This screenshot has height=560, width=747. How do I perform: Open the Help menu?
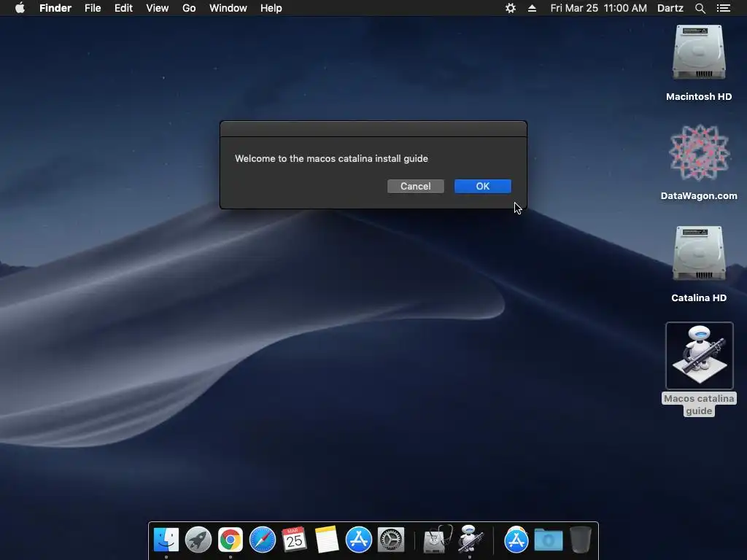tap(271, 8)
